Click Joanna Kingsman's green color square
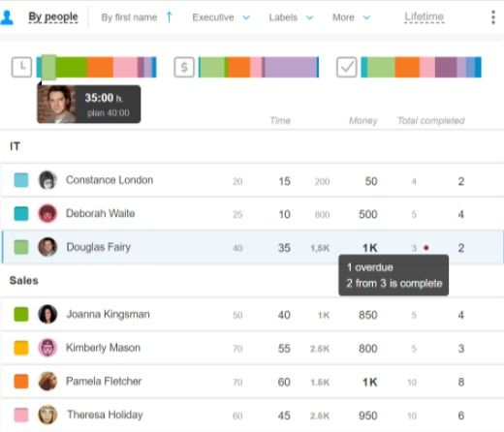This screenshot has width=504, height=432. pyautogui.click(x=21, y=314)
